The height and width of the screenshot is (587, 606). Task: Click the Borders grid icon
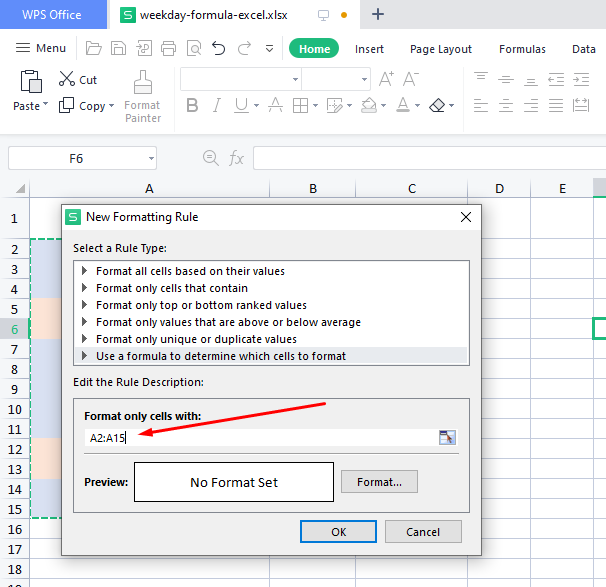click(300, 105)
